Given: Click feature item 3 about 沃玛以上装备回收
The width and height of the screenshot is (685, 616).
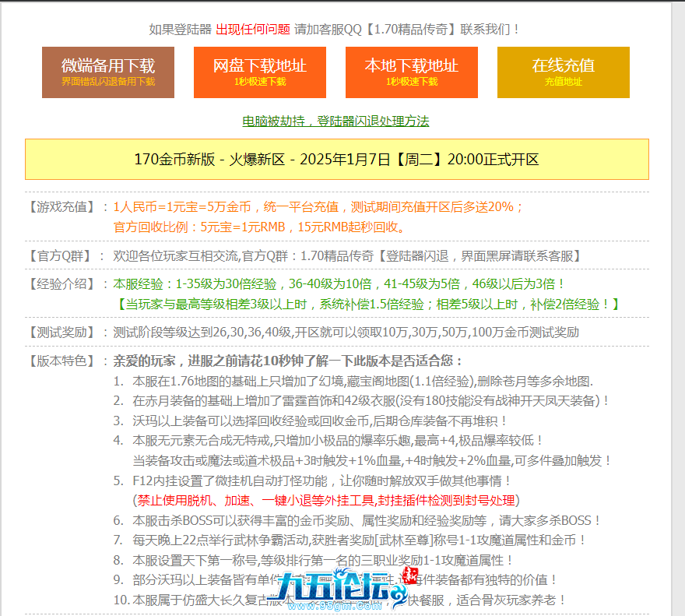Looking at the screenshot, I should pyautogui.click(x=310, y=421).
